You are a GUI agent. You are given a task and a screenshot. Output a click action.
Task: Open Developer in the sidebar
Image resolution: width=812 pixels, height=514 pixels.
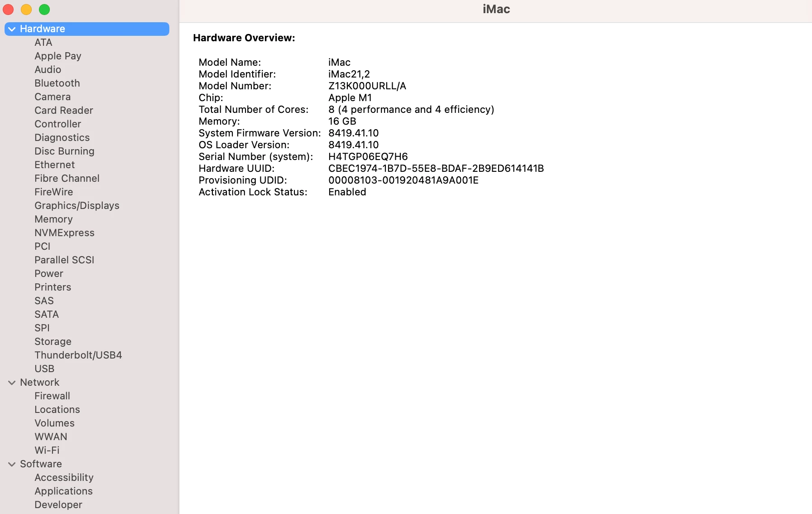click(x=58, y=505)
